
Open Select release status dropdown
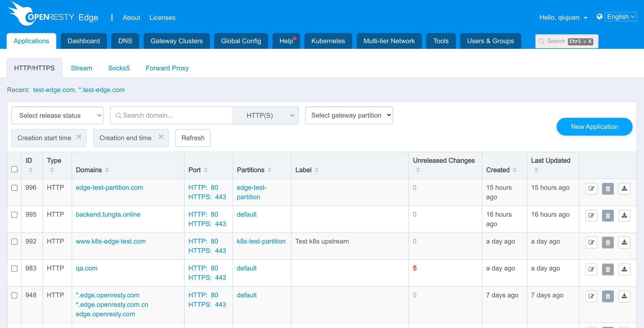57,115
